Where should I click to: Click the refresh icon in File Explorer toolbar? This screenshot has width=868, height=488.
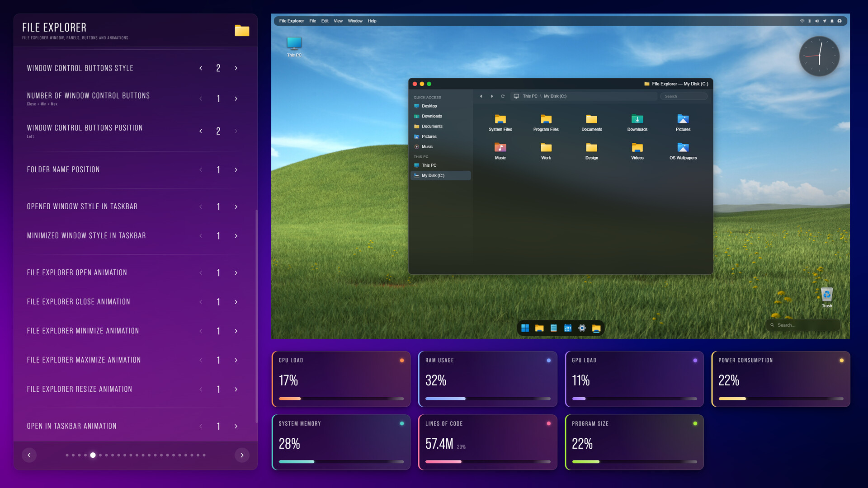click(x=503, y=96)
